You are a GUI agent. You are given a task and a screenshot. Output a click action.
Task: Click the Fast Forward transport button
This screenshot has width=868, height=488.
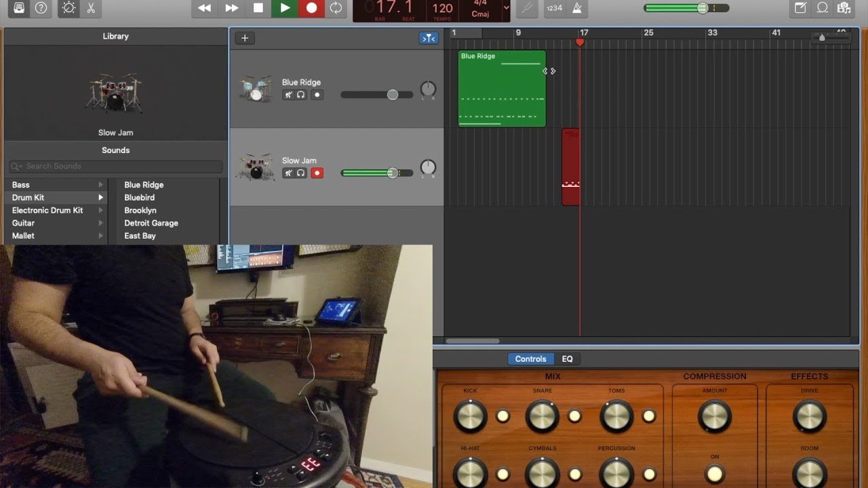click(232, 8)
